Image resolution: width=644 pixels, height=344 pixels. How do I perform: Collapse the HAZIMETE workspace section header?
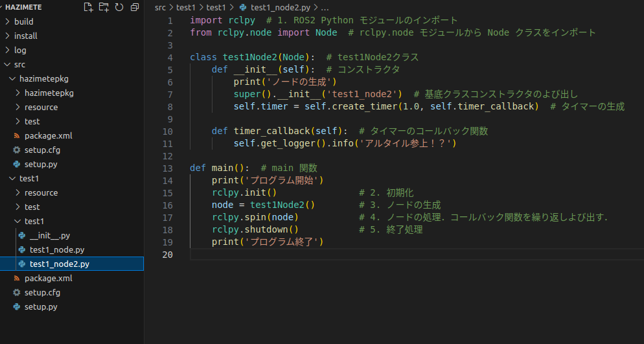pos(23,7)
